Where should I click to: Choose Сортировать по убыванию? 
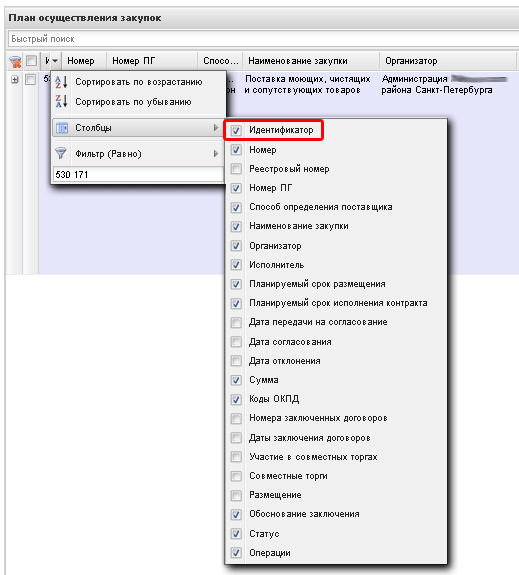(139, 102)
